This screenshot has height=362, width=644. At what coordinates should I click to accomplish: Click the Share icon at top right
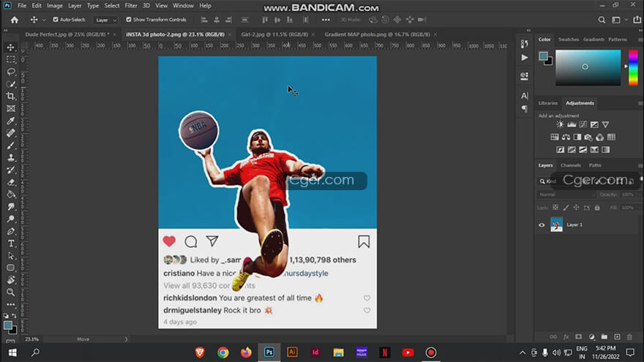pyautogui.click(x=637, y=20)
